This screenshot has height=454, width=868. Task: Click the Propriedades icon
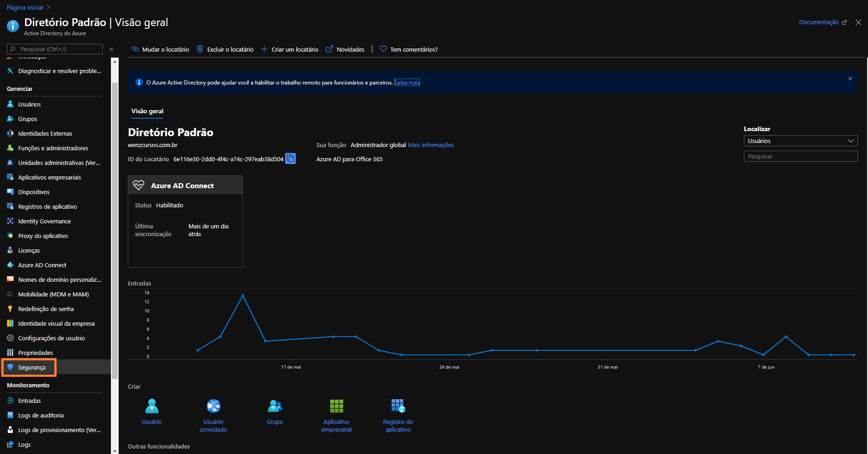coord(10,353)
